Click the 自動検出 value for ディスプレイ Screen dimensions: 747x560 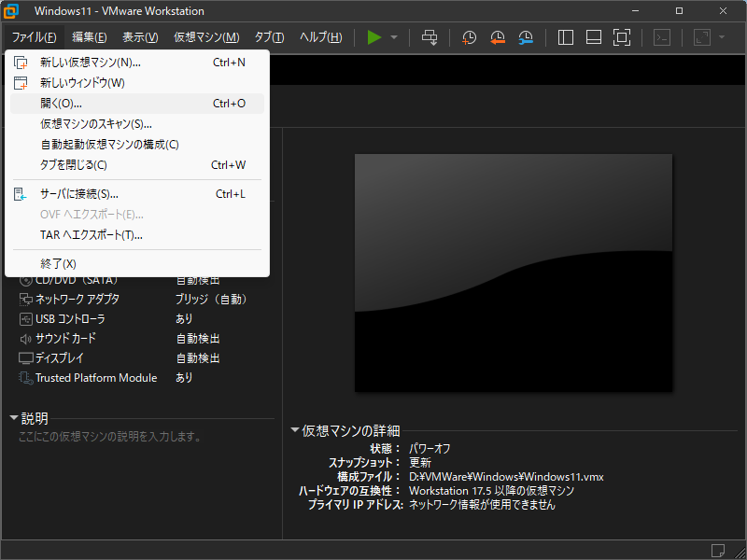tap(198, 358)
